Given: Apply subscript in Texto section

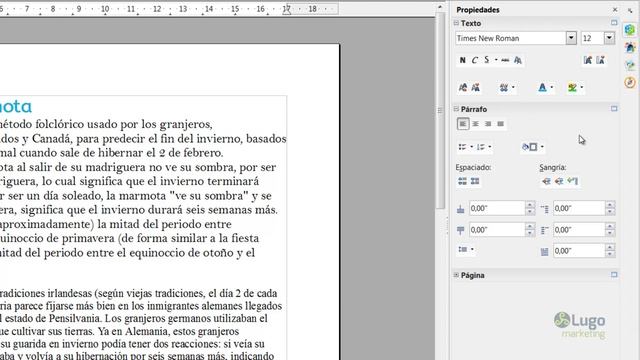Looking at the screenshot, I should 476,87.
